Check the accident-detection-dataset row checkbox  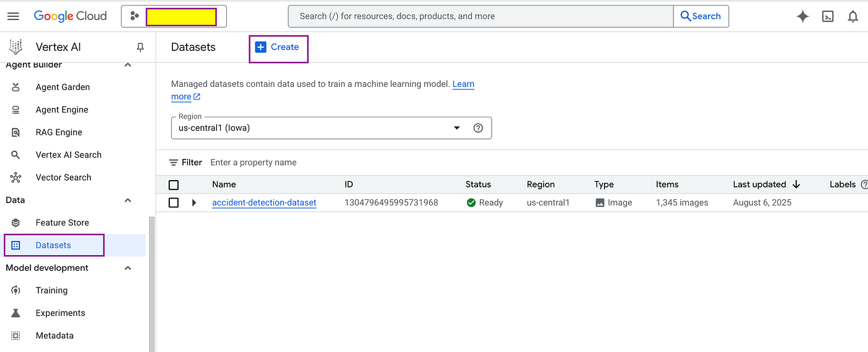174,202
